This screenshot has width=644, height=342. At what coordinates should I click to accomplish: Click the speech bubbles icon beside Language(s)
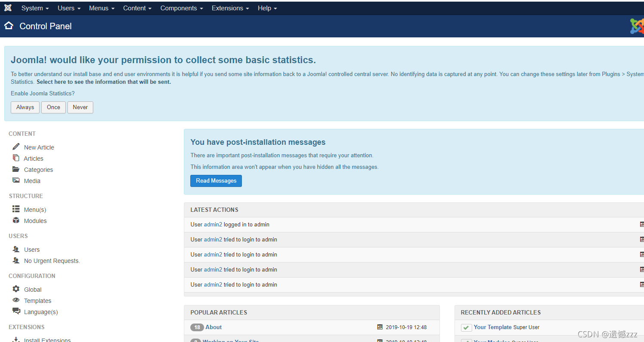[16, 311]
